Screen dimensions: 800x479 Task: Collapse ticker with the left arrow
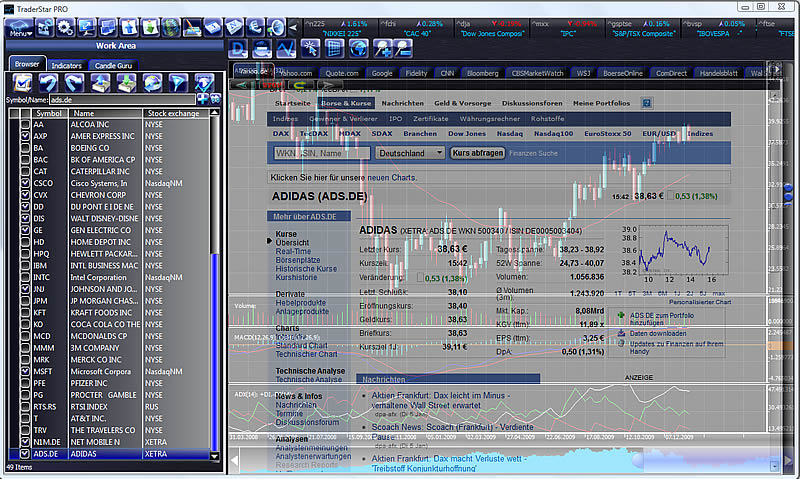(293, 28)
